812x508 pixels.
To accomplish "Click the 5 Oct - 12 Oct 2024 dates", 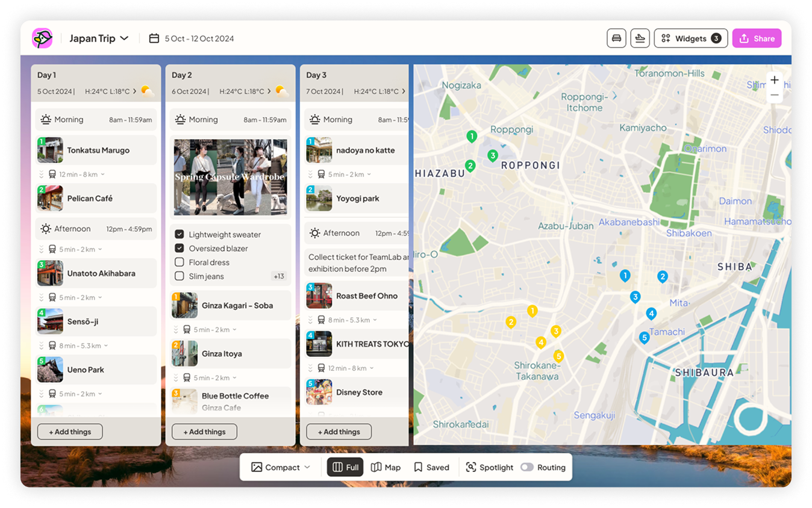I will pyautogui.click(x=199, y=39).
